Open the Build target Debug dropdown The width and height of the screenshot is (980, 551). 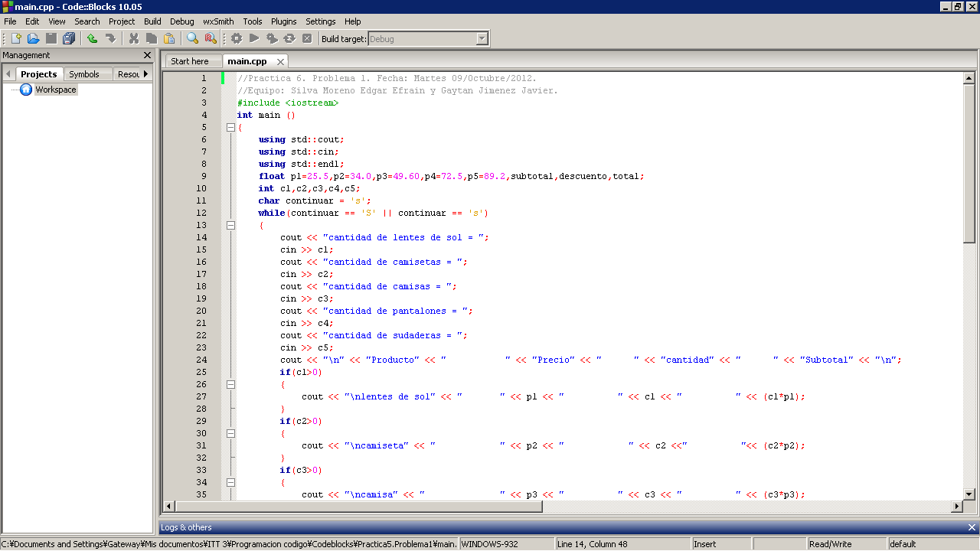click(x=482, y=38)
